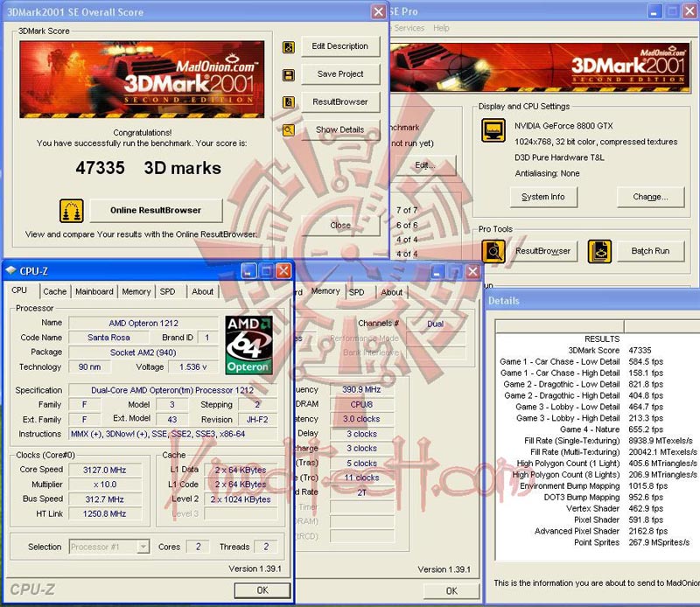Viewport: 700px width, 607px height.
Task: Click the Santa Rosa code name field
Action: [108, 338]
